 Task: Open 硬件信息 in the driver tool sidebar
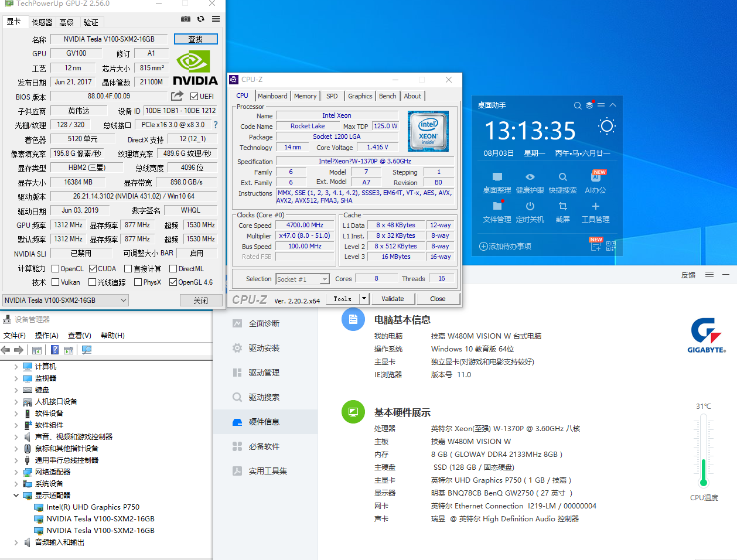pos(264,422)
